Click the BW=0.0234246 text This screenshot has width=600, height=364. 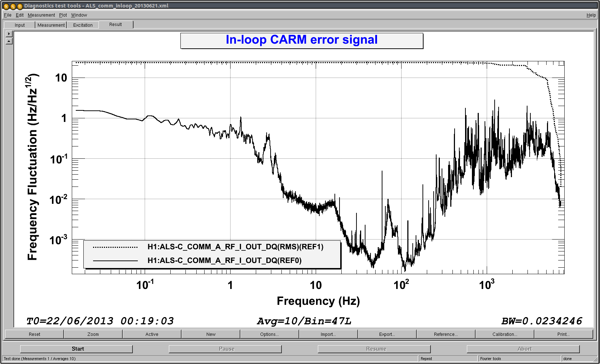coord(542,321)
